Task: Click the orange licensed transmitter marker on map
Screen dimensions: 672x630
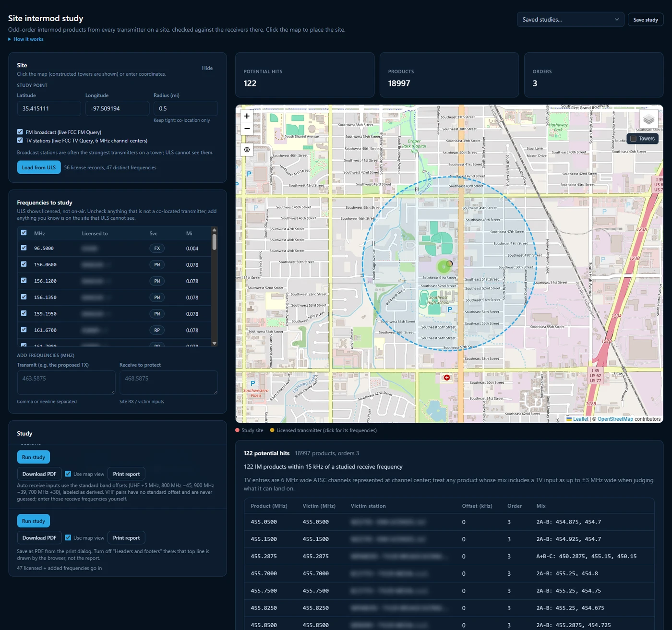Action: click(450, 263)
